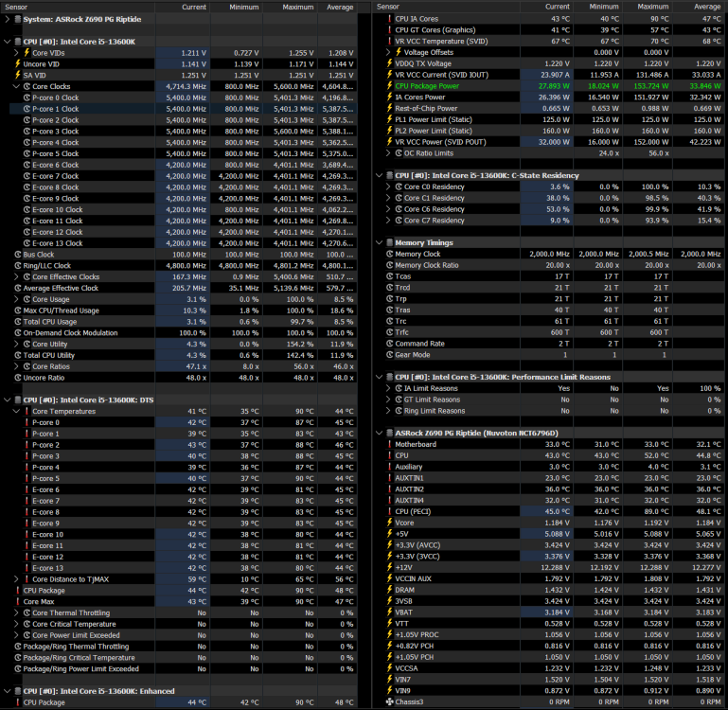728x710 pixels.
Task: Click the lightning icon beside SA VID
Action: click(18, 75)
